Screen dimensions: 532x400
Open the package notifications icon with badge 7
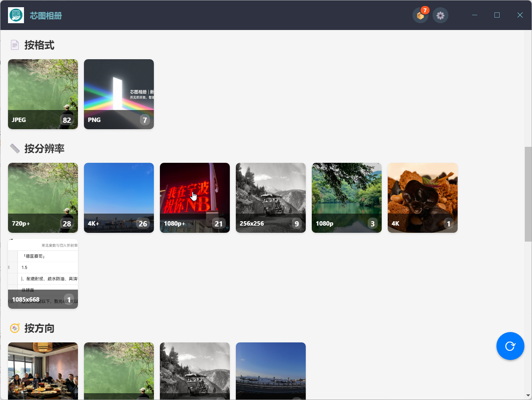[420, 16]
